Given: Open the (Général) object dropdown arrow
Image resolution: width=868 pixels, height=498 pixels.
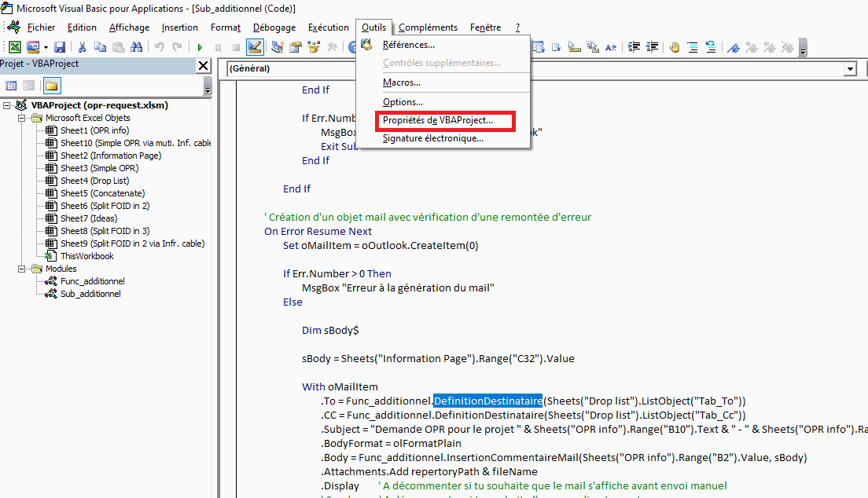Looking at the screenshot, I should tap(849, 69).
